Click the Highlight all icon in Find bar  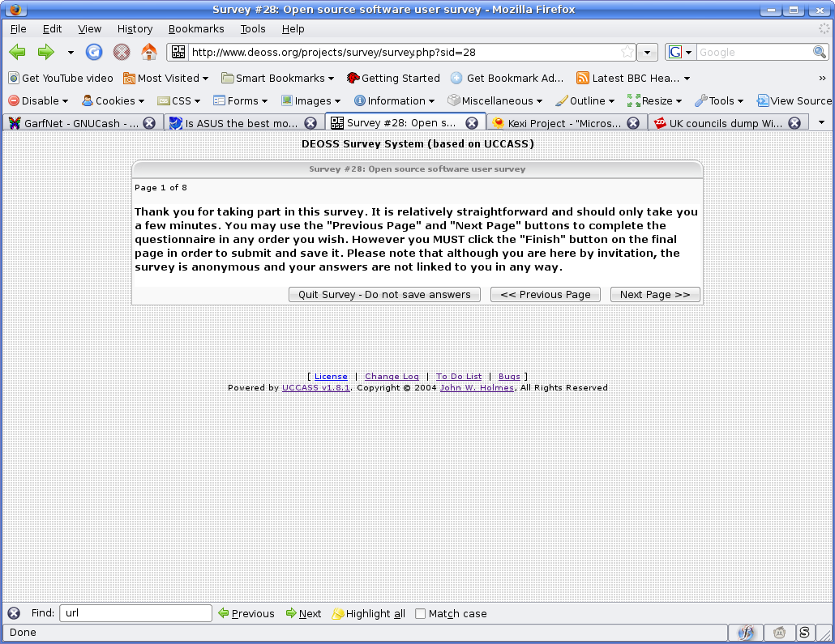point(337,614)
